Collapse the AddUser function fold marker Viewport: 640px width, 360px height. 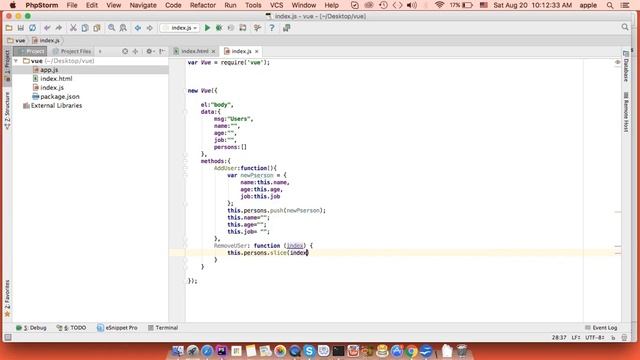[185, 168]
